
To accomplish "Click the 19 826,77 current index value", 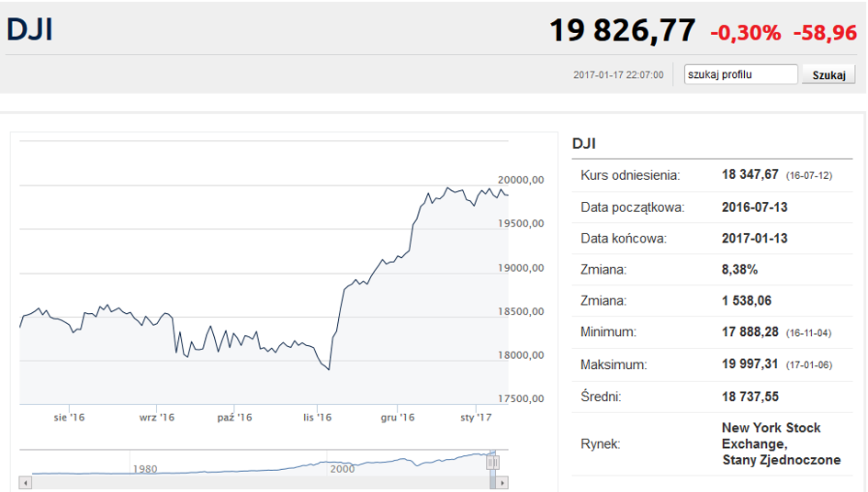I will [x=622, y=30].
